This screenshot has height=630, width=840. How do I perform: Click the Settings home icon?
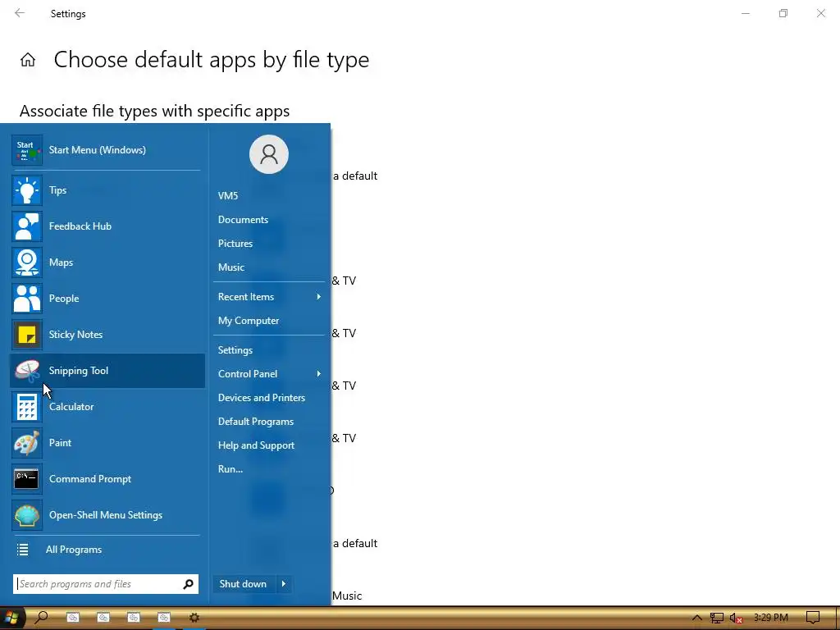tap(28, 59)
